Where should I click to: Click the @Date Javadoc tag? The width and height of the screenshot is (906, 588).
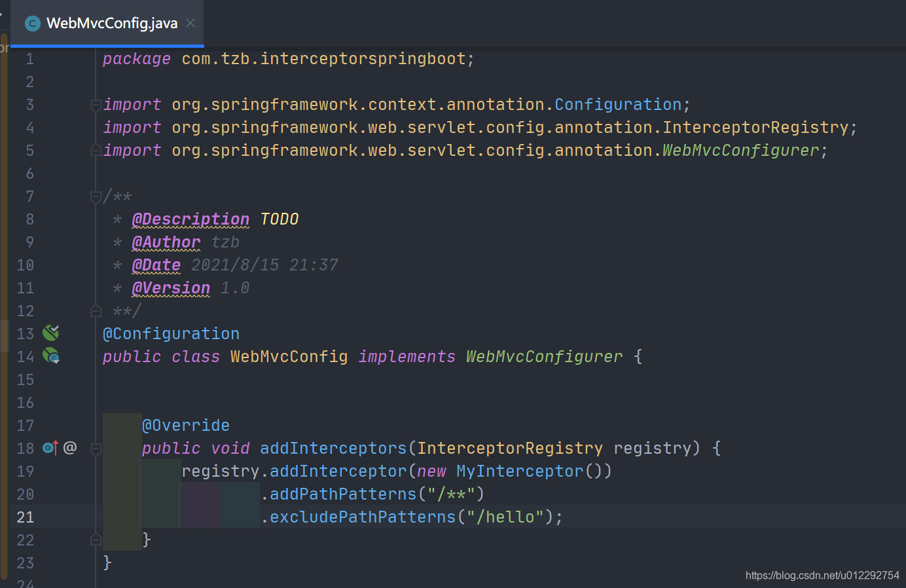[156, 265]
